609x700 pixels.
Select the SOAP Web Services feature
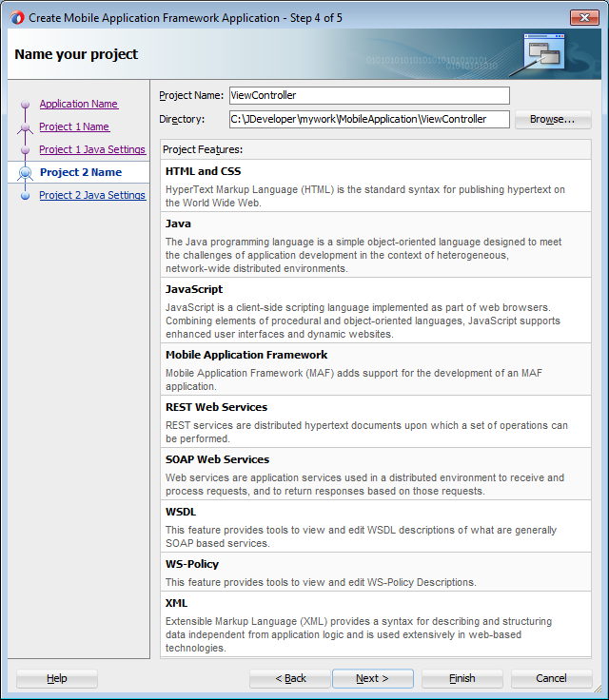pos(375,474)
